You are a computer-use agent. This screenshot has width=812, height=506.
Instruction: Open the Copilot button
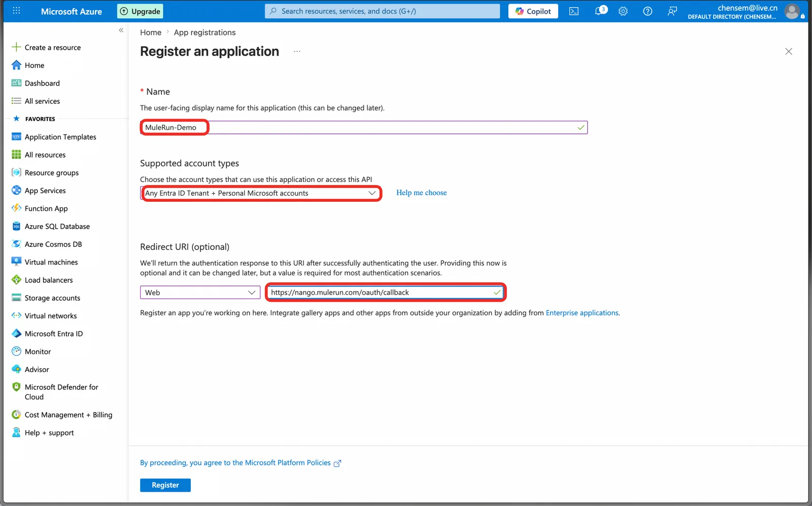533,11
